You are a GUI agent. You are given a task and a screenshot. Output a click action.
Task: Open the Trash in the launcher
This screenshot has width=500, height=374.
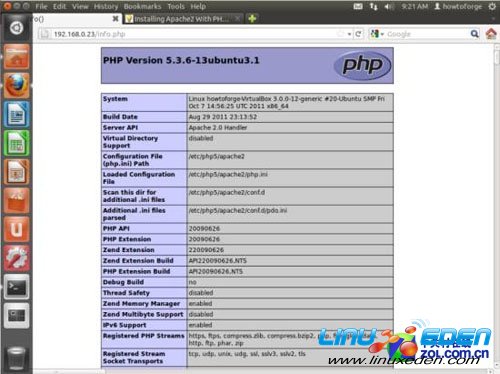[x=16, y=358]
